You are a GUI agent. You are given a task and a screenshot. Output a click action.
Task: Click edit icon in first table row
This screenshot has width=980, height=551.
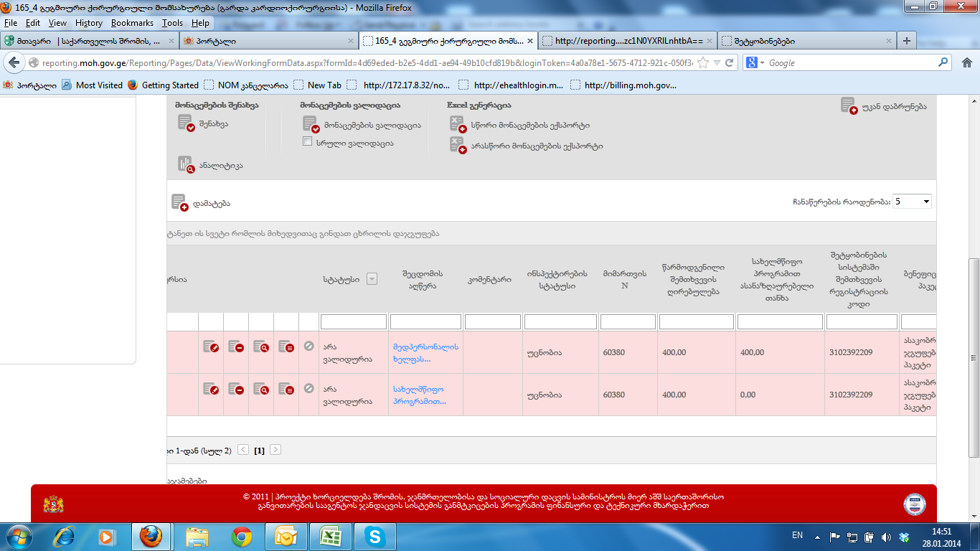(211, 347)
